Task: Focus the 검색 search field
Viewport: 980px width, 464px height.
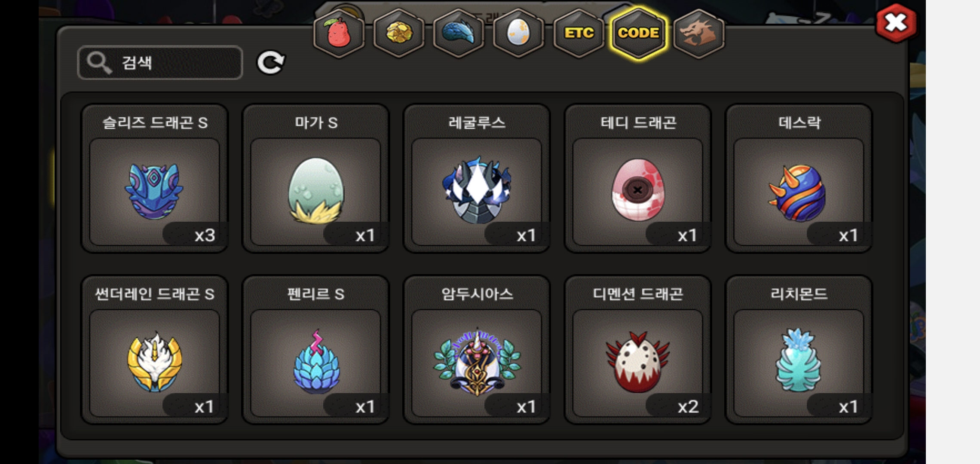Action: [160, 63]
